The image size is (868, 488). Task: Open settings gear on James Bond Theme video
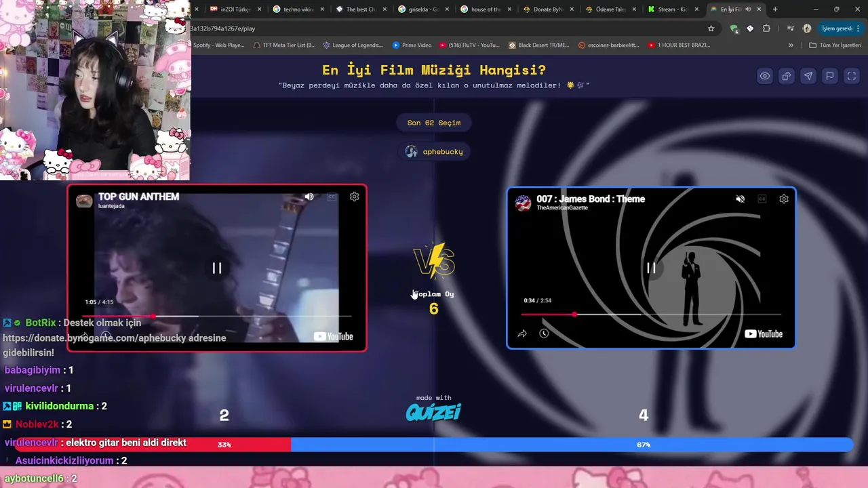tap(784, 199)
